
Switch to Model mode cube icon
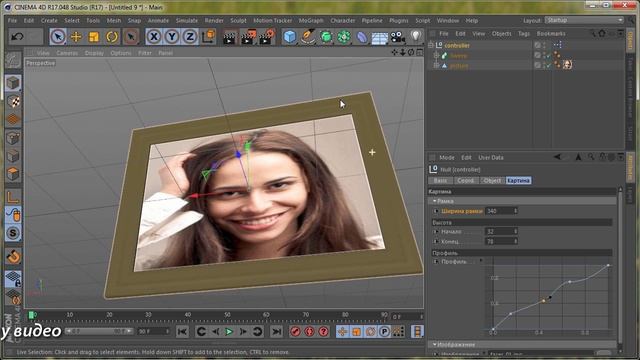pos(13,83)
